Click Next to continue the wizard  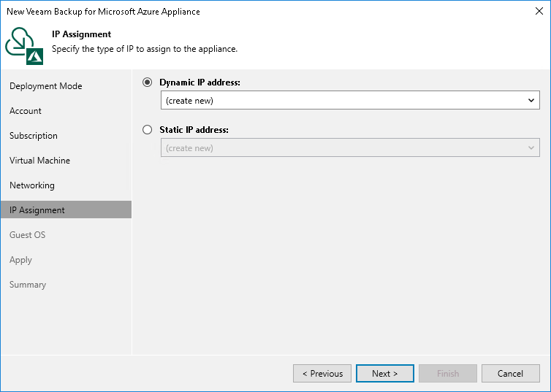[x=384, y=374]
